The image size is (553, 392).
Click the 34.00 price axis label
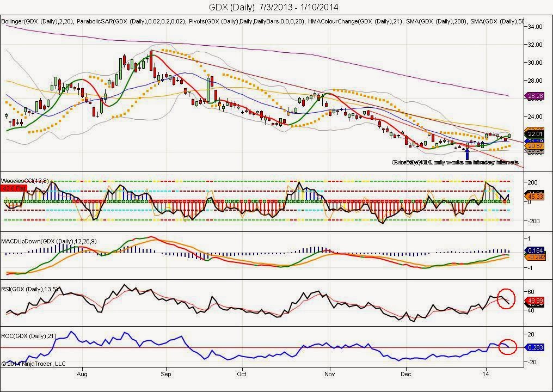(x=534, y=27)
